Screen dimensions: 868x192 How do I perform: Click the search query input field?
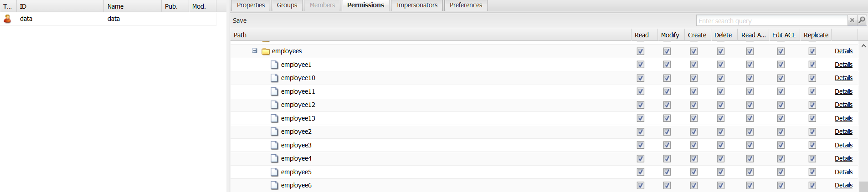point(771,20)
